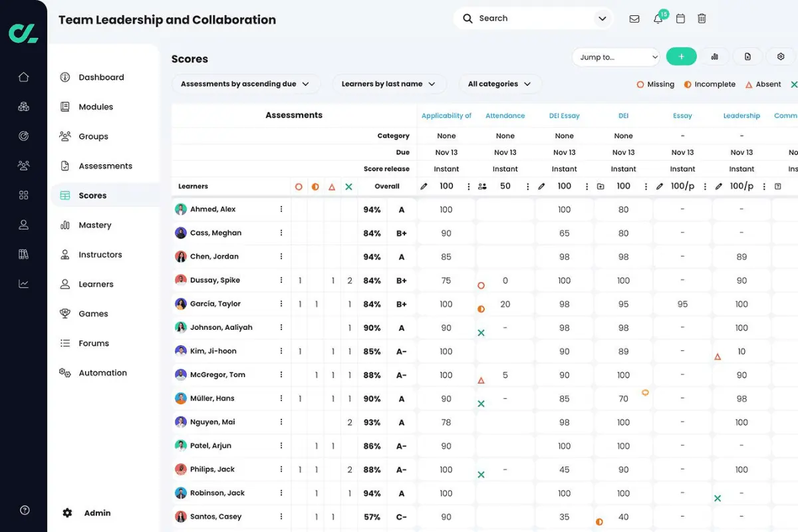Image resolution: width=798 pixels, height=532 pixels.
Task: Click the export spreadsheet file button
Action: [747, 57]
